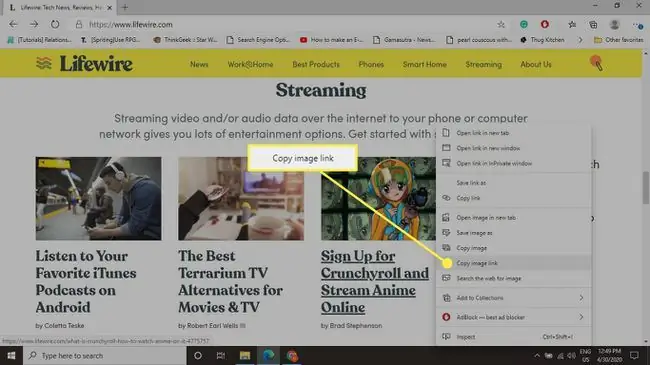Click the Windows taskbar search box
650x365 pixels.
[x=104, y=355]
